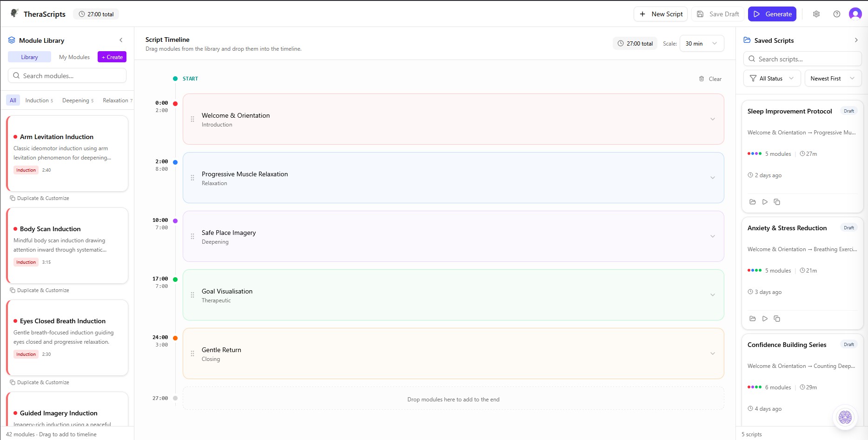
Task: Open the Scale dropdown showing 30 min
Action: [x=702, y=43]
